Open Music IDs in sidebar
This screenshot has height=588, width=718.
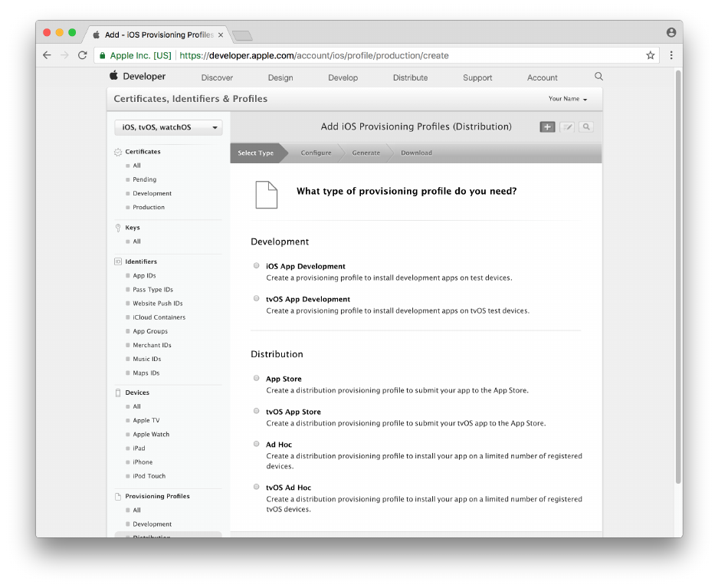pyautogui.click(x=147, y=359)
